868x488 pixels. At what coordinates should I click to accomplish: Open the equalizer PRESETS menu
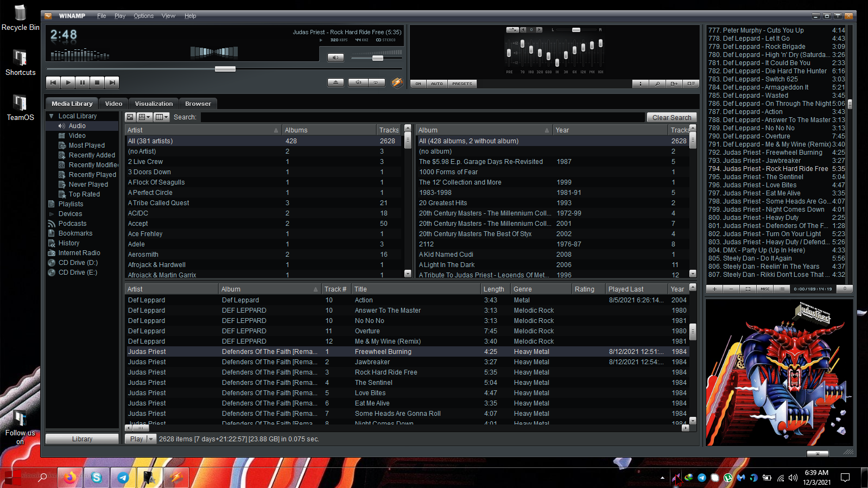click(x=462, y=84)
